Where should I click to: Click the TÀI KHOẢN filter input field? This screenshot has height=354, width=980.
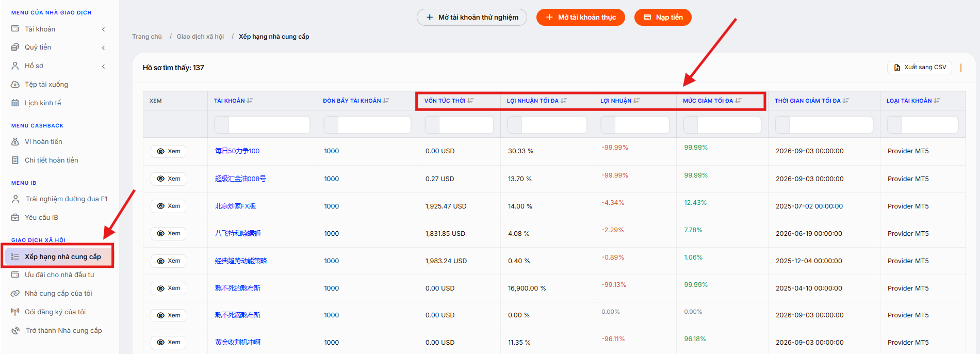262,124
